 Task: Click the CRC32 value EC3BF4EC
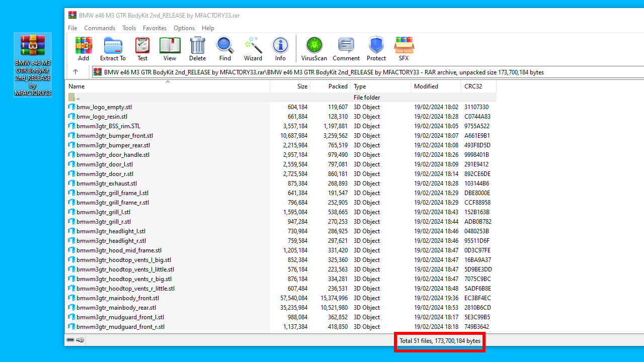pyautogui.click(x=477, y=298)
